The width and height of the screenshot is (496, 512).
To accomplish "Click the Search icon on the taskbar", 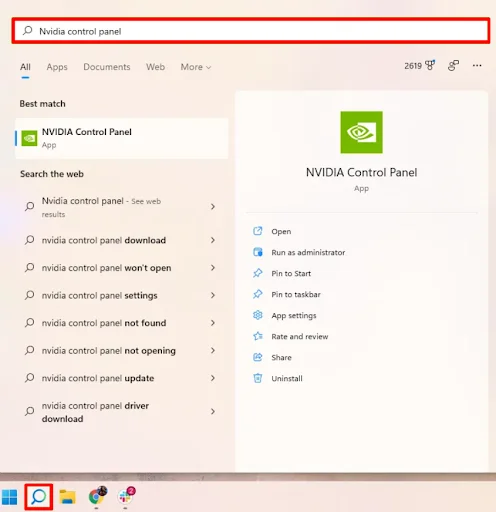I will (x=39, y=497).
